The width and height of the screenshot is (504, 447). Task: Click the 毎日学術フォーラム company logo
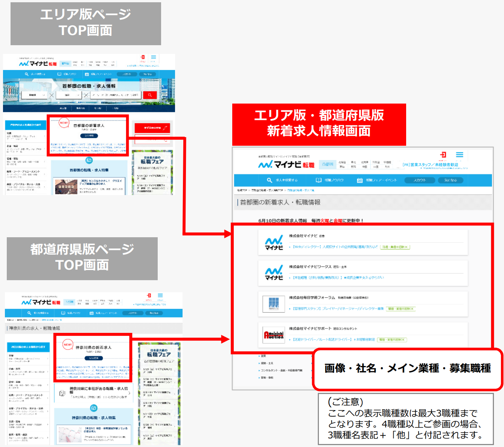pos(274,304)
